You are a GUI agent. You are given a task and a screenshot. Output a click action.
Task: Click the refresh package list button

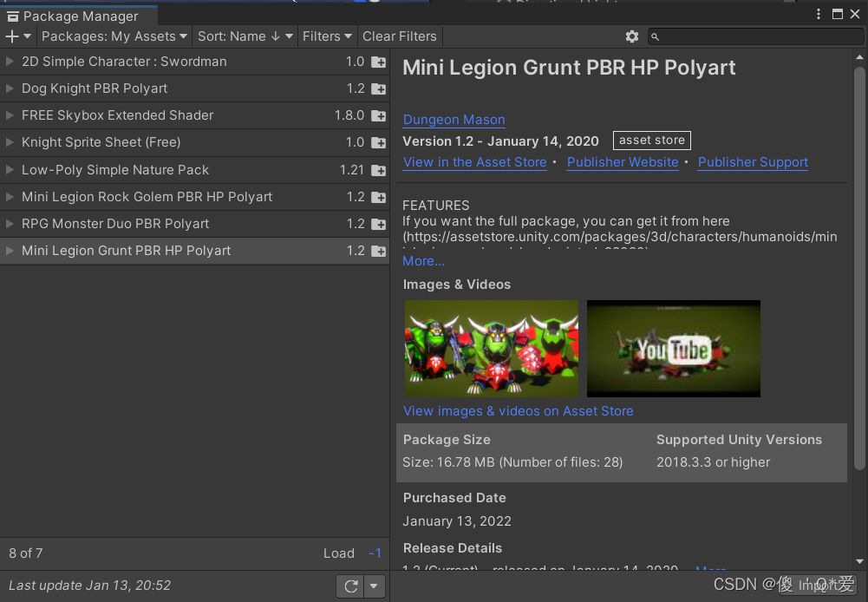pos(350,586)
